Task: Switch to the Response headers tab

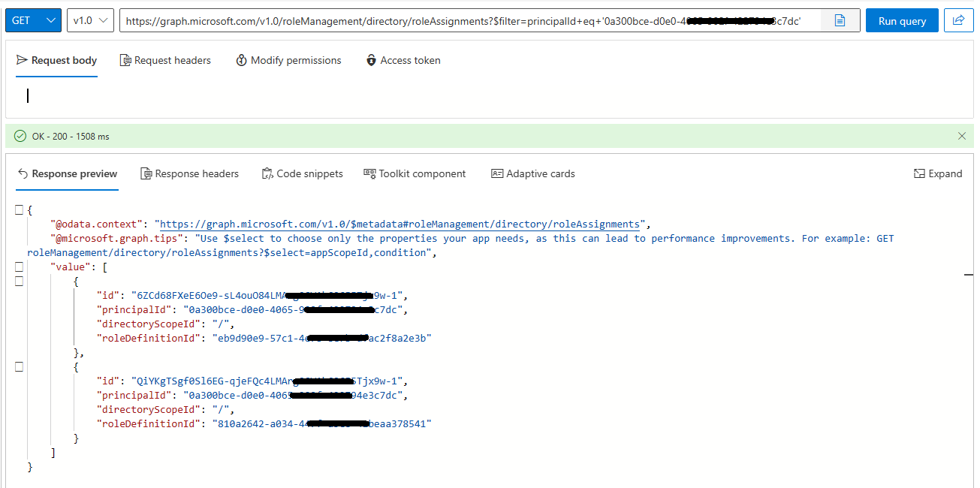Action: pos(189,173)
